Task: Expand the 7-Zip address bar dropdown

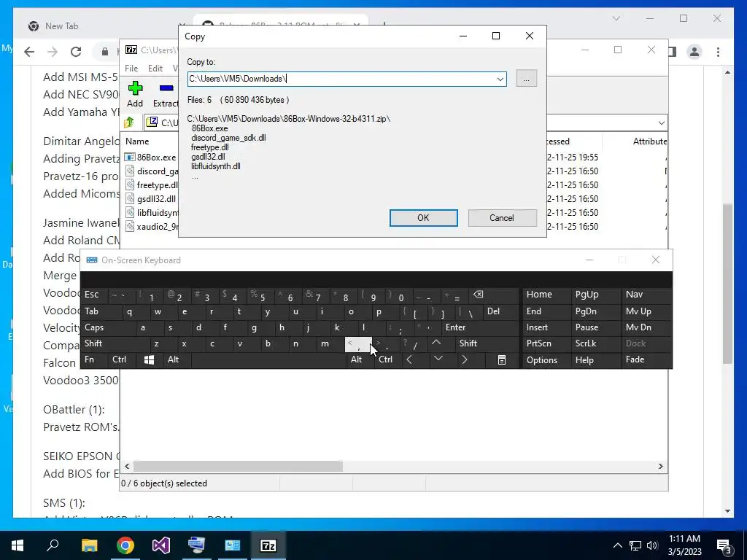Action: tap(661, 122)
